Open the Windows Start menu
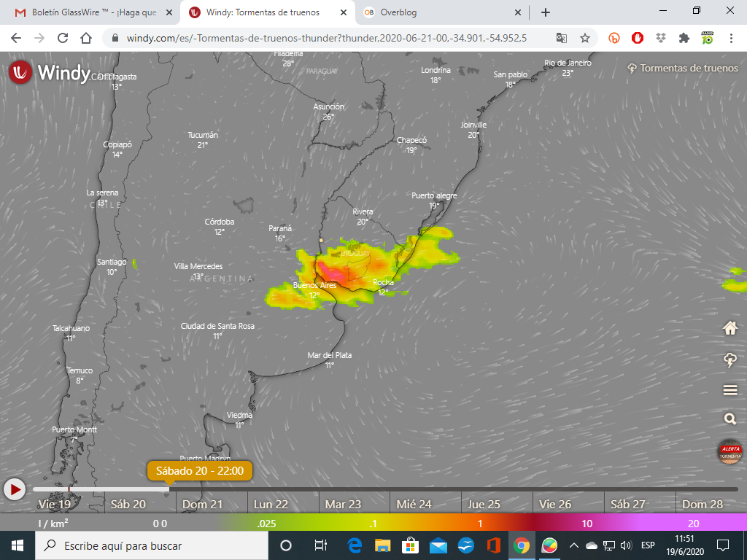This screenshot has height=560, width=747. pyautogui.click(x=18, y=545)
